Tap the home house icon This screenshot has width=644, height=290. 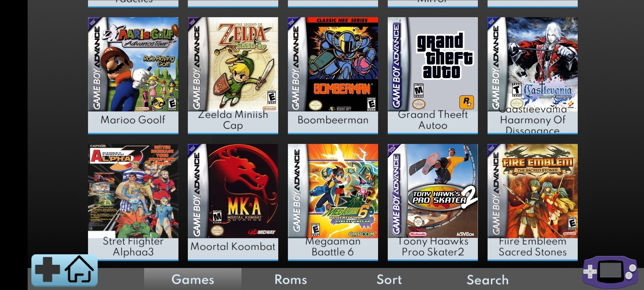pos(79,269)
